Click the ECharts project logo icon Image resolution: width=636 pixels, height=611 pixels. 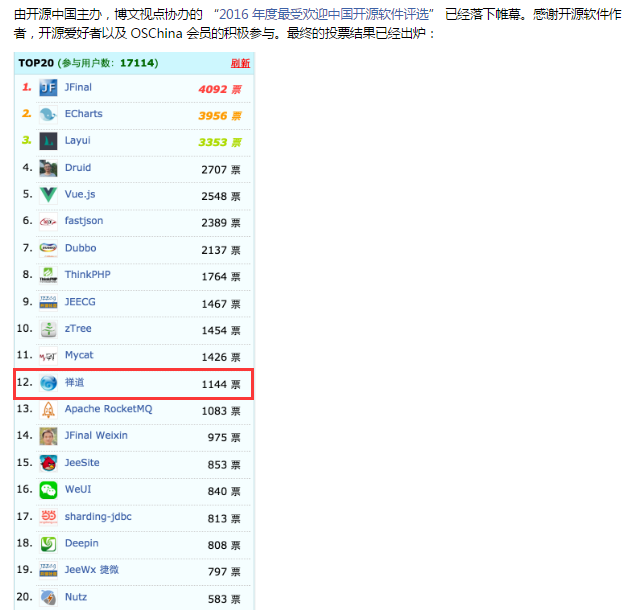pyautogui.click(x=48, y=114)
